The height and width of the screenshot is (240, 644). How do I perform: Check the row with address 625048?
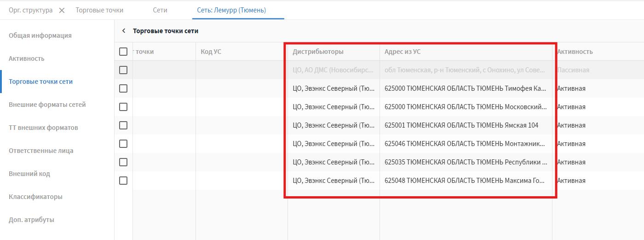(123, 181)
